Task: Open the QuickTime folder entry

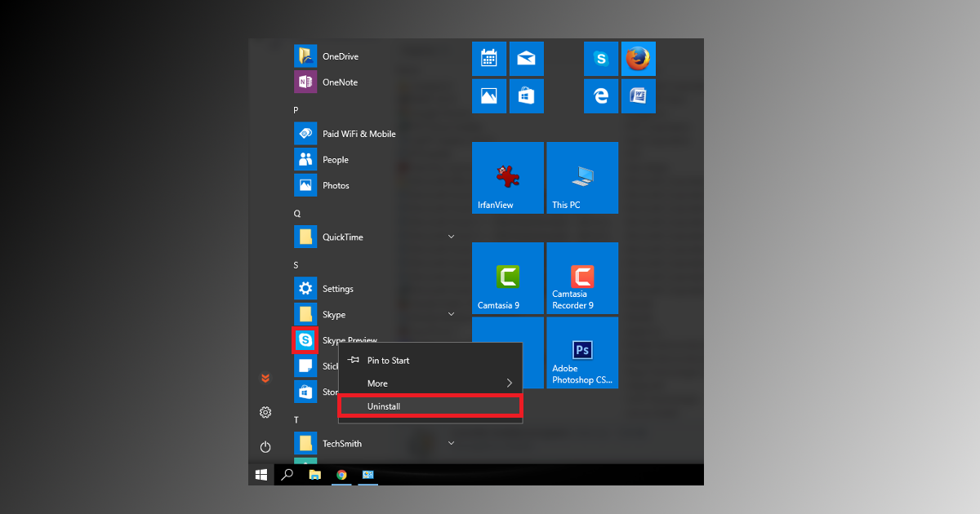Action: coord(376,237)
